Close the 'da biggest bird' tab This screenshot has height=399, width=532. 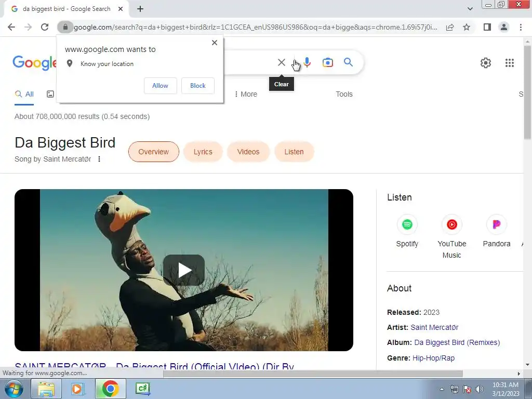click(121, 9)
